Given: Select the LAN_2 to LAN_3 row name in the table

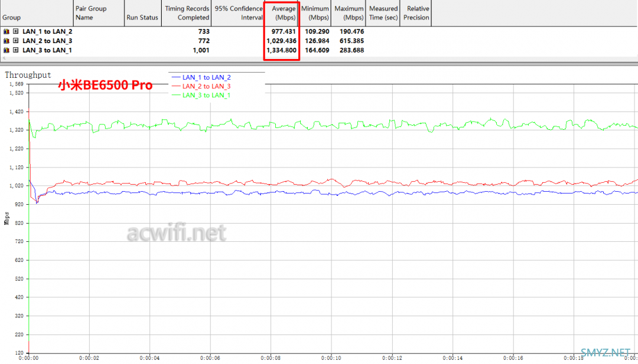Looking at the screenshot, I should 48,41.
